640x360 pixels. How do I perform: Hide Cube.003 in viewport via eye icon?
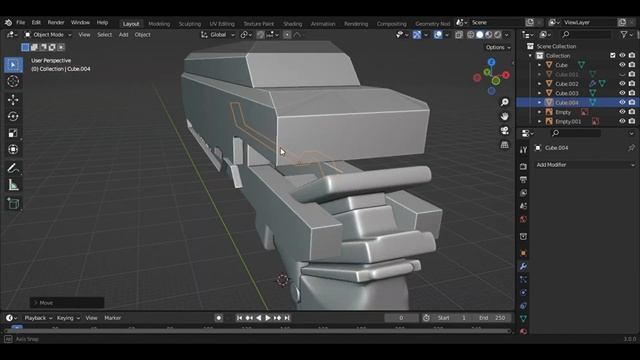pyautogui.click(x=622, y=93)
